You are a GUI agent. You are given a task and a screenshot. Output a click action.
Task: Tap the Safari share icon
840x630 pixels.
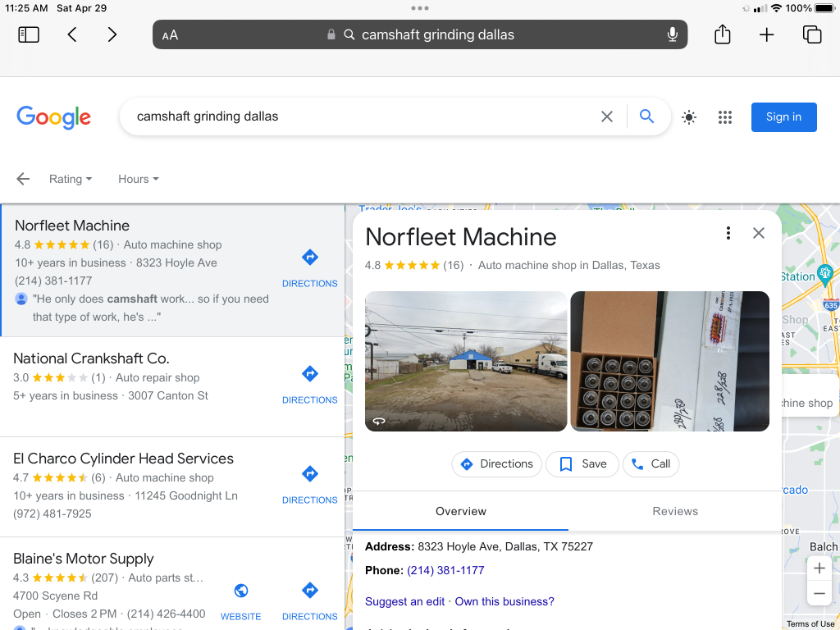[x=722, y=34]
